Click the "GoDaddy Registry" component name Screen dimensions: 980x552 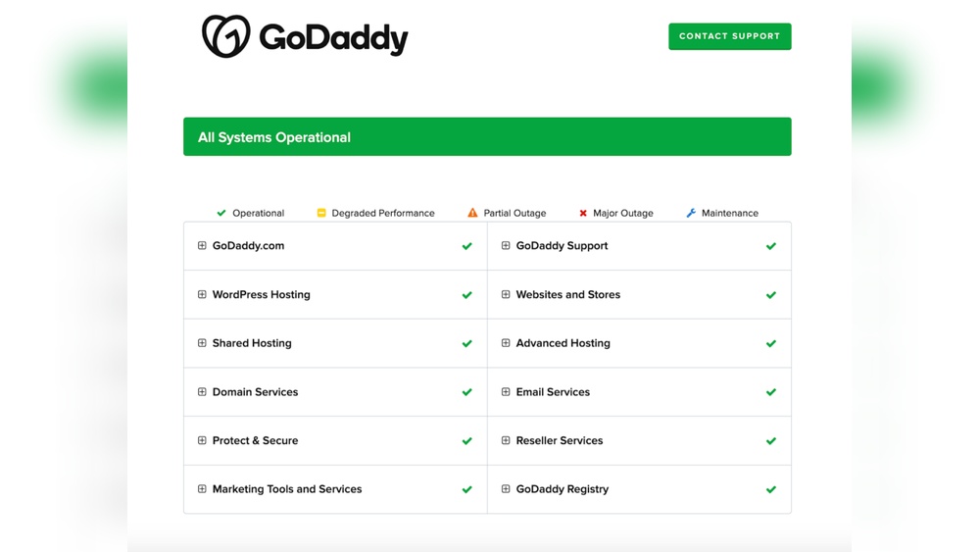(x=563, y=489)
